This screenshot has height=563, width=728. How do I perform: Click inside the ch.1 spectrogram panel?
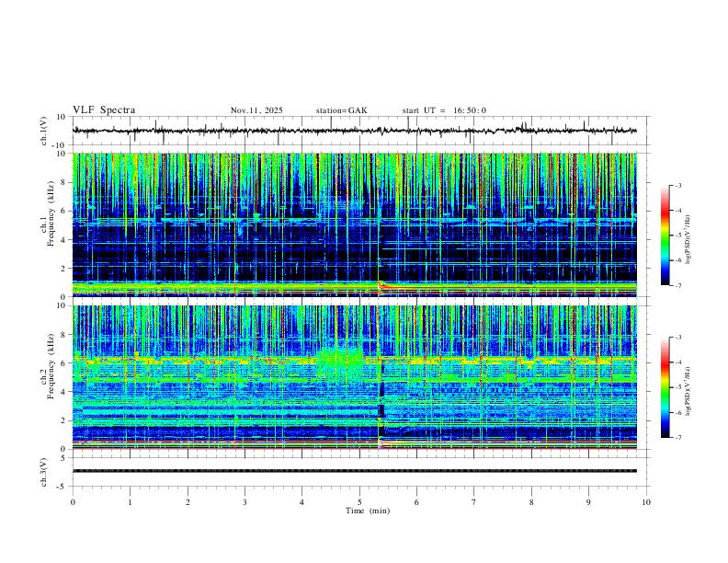[x=354, y=224]
